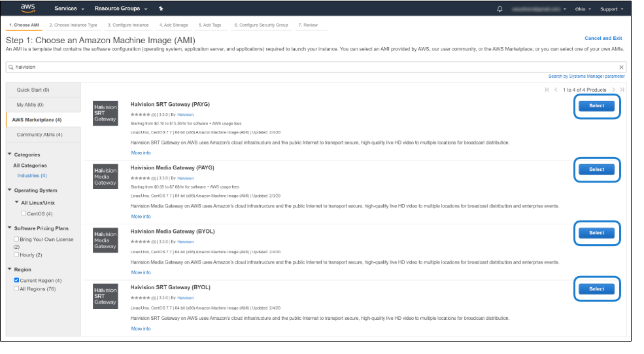Go to the next results page arrow
Viewport: 644px width, 354px height.
coord(613,90)
